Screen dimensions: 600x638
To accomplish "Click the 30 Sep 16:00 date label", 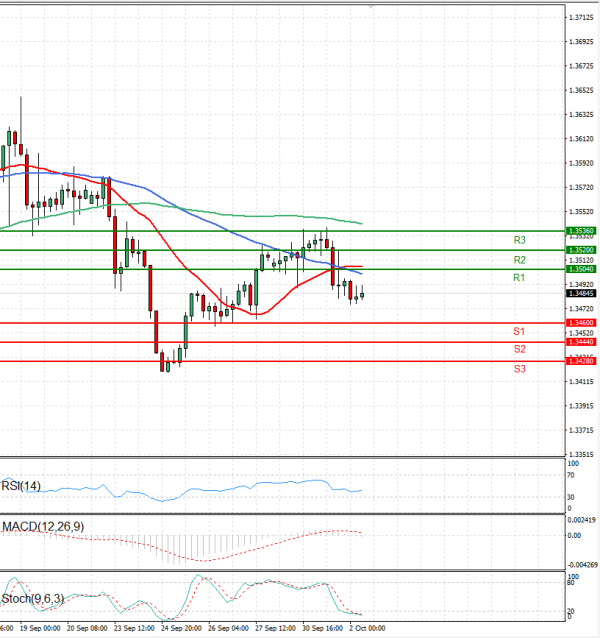I will 323,628.
